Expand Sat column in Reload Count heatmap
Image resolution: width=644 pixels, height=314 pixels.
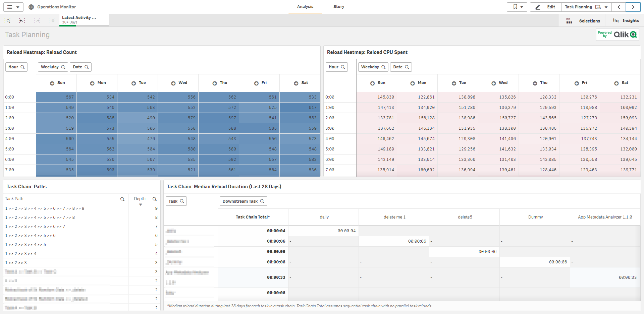pos(296,83)
